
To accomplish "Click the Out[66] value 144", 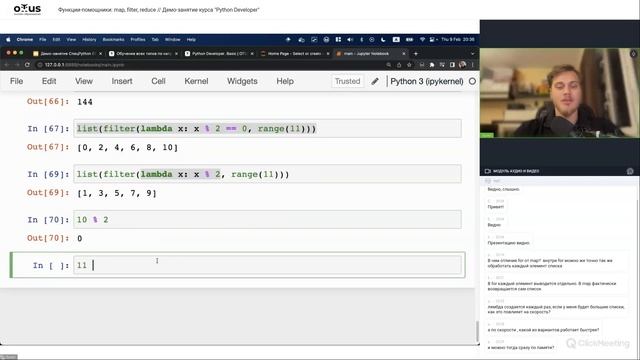I will click(x=84, y=102).
